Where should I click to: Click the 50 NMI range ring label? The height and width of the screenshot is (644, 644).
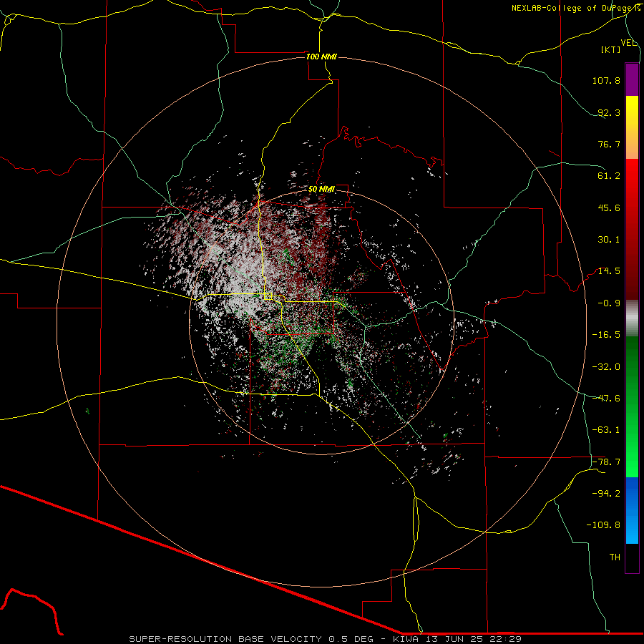coord(321,190)
